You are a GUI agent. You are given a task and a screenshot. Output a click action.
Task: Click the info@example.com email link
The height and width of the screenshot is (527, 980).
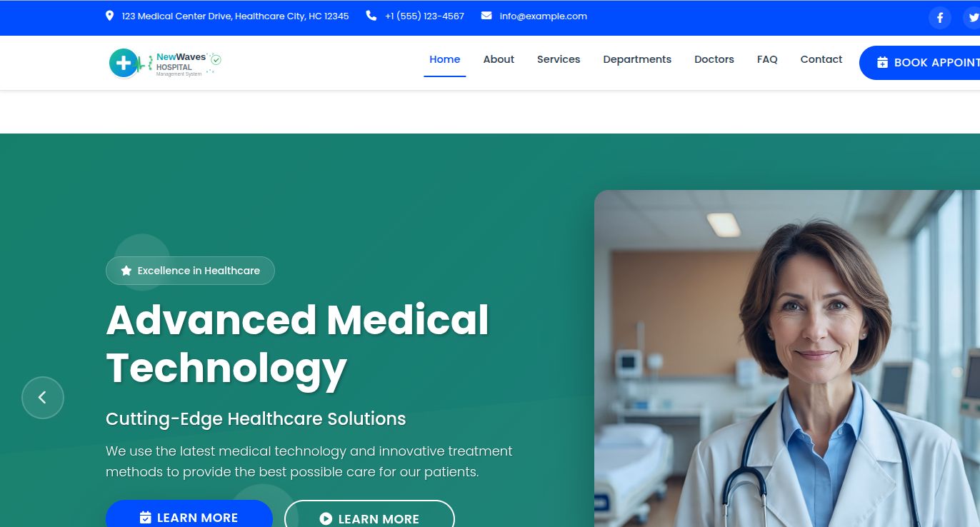pos(544,16)
